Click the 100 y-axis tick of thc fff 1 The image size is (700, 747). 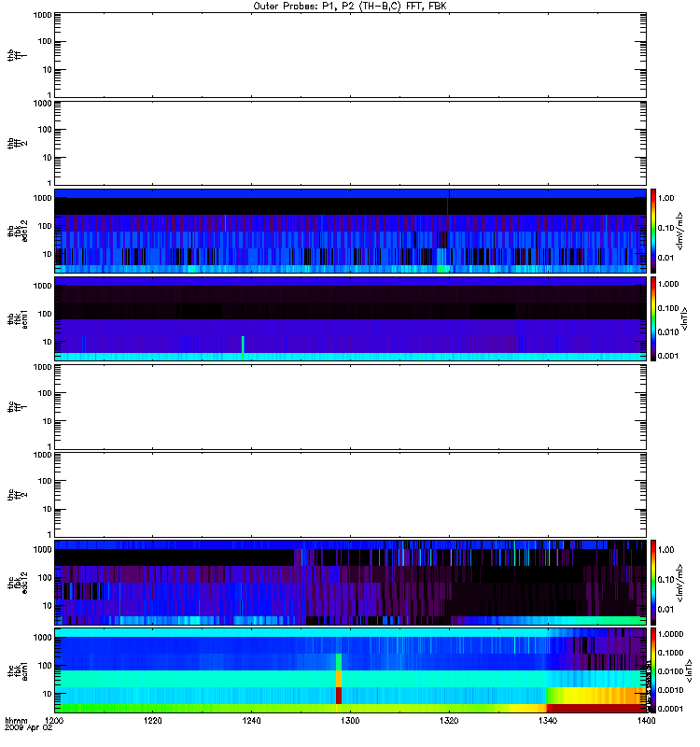45,393
